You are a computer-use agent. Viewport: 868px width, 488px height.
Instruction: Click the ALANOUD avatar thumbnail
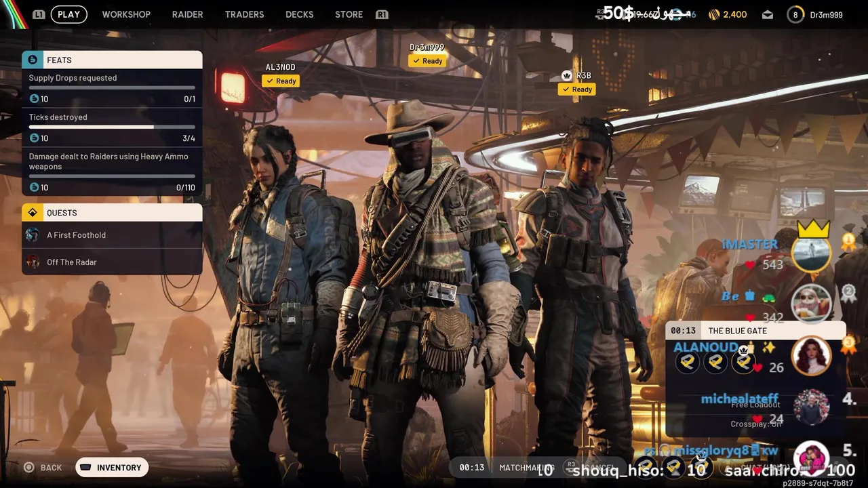tap(812, 356)
